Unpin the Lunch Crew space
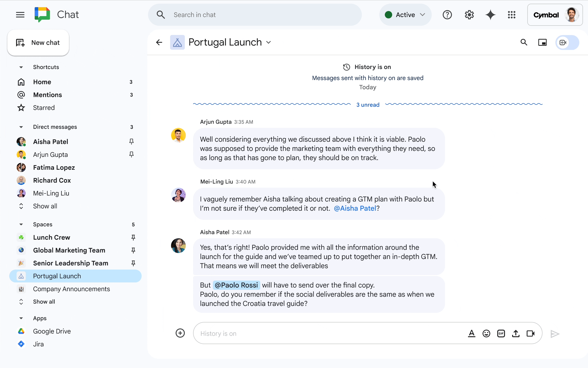The image size is (588, 368). tap(133, 238)
